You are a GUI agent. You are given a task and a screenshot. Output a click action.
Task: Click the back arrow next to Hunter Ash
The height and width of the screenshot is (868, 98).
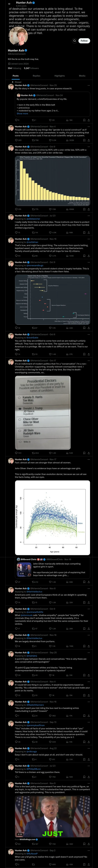[x=9, y=4]
